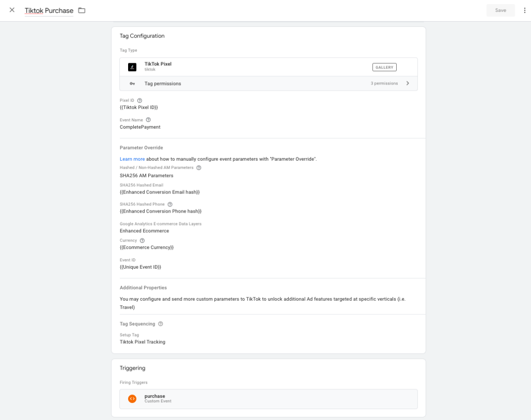Click the help icon next to Currency
Screen dimensions: 531x420
click(x=142, y=241)
